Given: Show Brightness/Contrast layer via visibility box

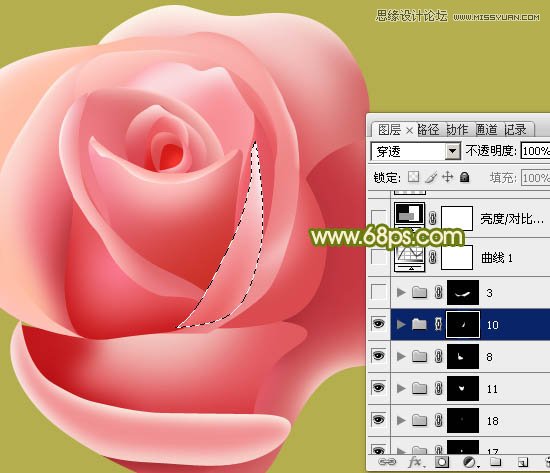Looking at the screenshot, I should point(379,218).
